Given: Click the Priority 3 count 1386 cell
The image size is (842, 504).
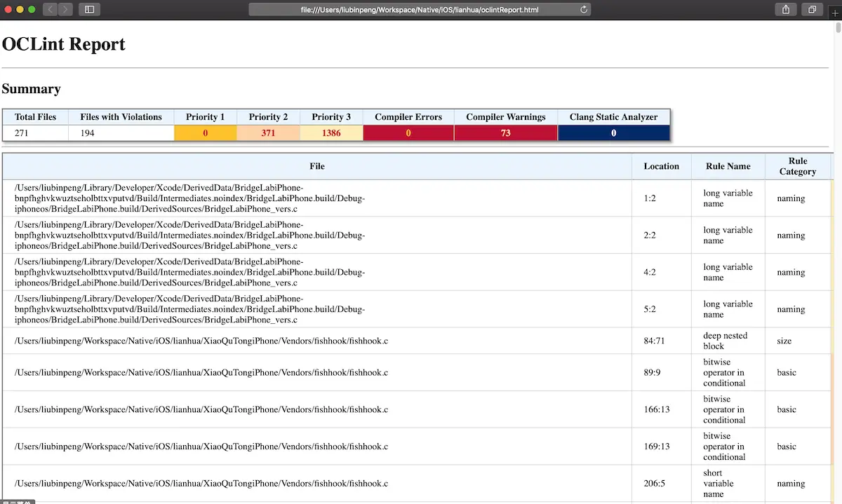Looking at the screenshot, I should [x=331, y=133].
